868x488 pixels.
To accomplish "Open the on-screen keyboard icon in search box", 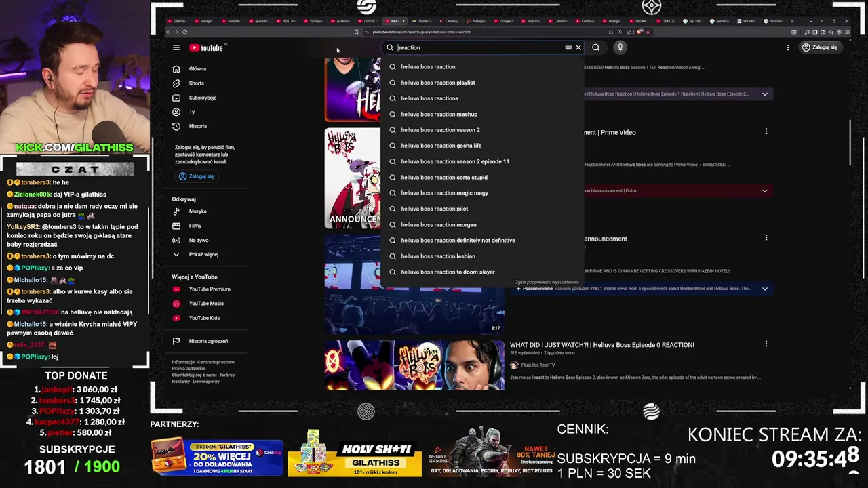I will coord(568,47).
